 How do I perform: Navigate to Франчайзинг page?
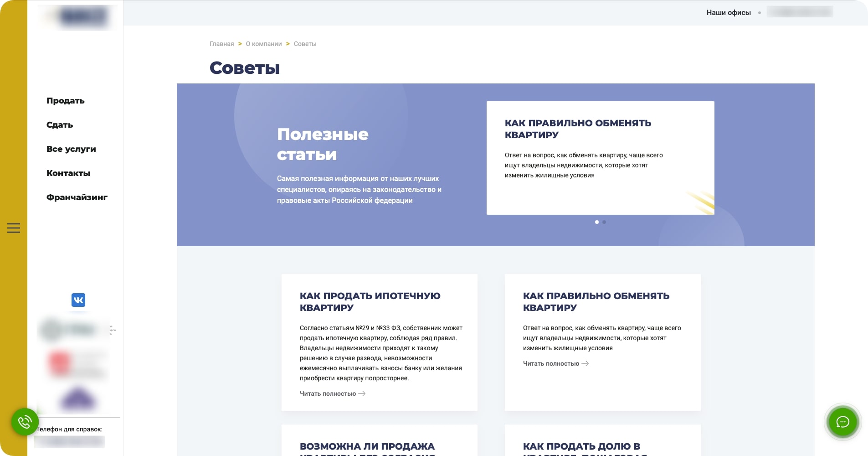pyautogui.click(x=77, y=197)
